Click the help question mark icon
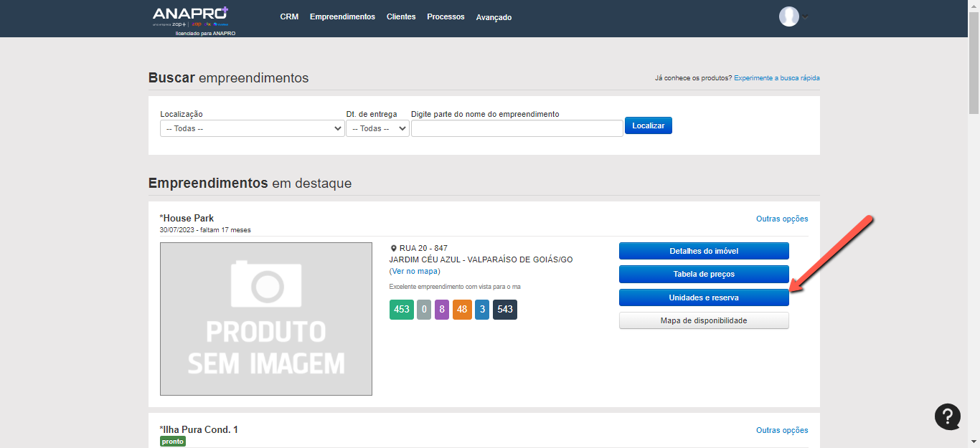This screenshot has width=980, height=448. [x=947, y=416]
